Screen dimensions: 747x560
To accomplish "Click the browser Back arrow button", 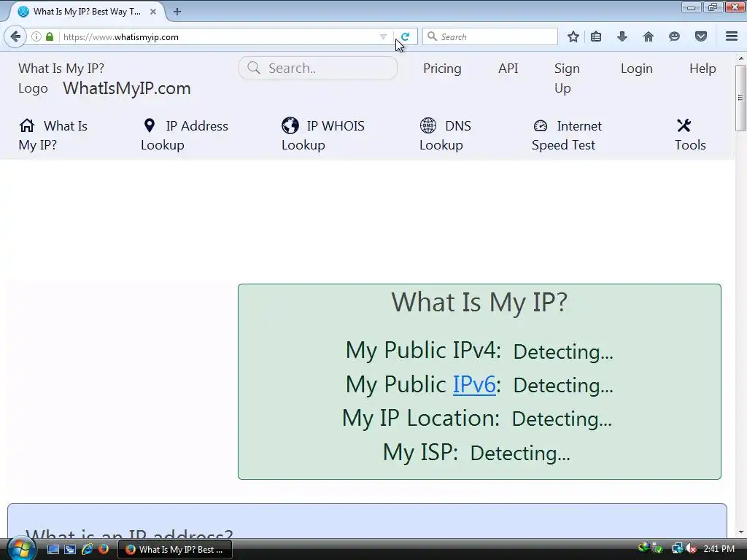I will click(x=15, y=36).
